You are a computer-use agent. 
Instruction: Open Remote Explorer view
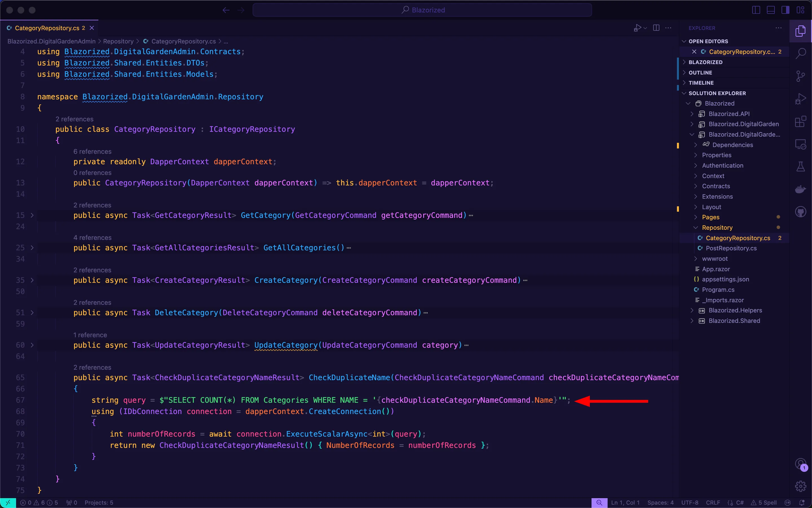pos(800,144)
